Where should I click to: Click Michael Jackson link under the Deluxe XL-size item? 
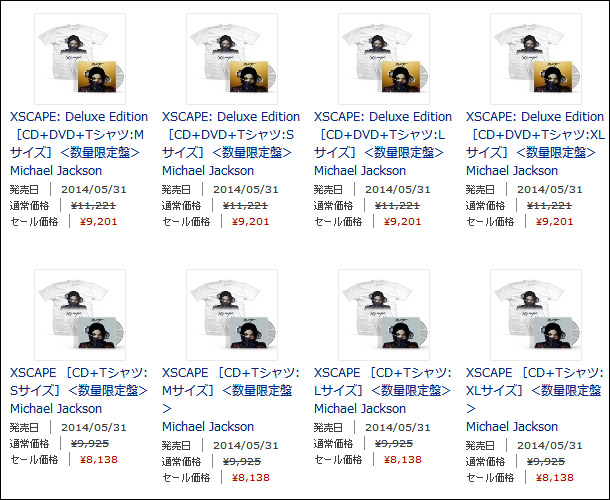click(x=512, y=170)
